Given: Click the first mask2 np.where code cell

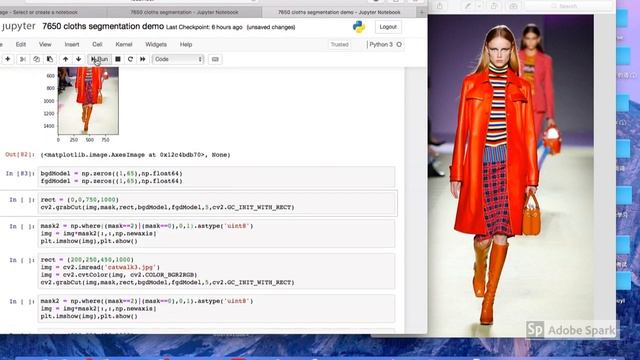Looking at the screenshot, I should tap(216, 233).
